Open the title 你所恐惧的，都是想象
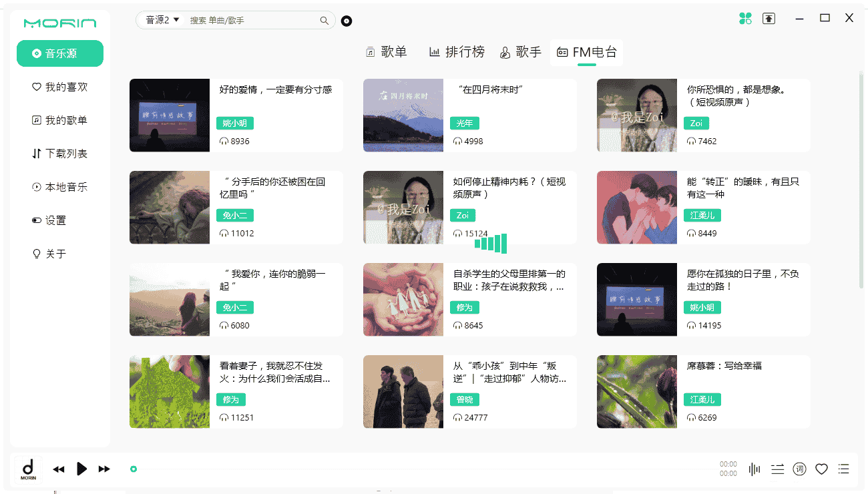This screenshot has height=494, width=868. [x=736, y=95]
